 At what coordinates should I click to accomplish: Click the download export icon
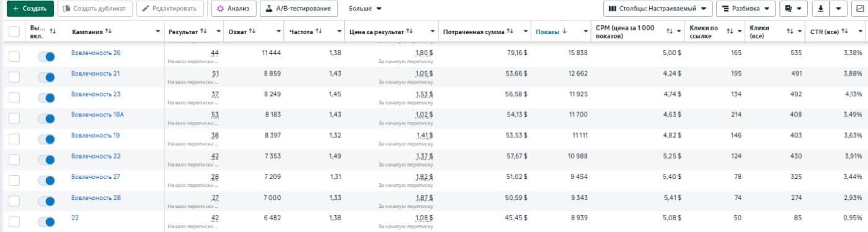pyautogui.click(x=821, y=9)
